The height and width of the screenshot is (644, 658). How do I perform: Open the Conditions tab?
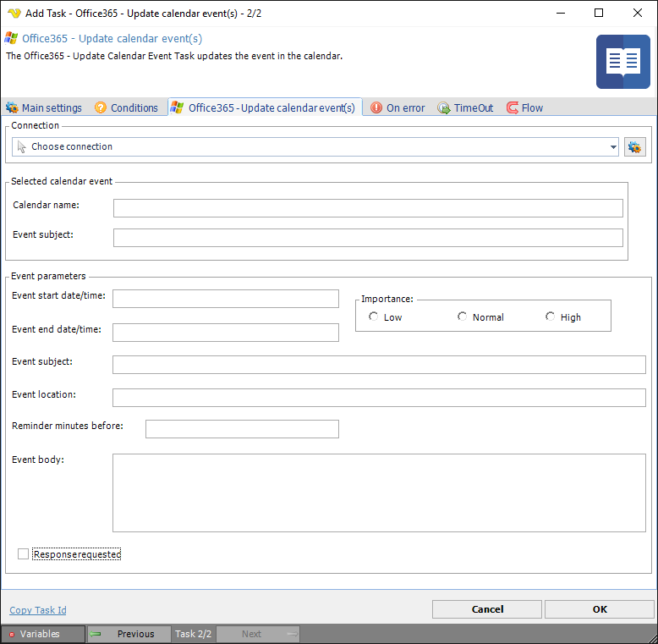(x=126, y=107)
